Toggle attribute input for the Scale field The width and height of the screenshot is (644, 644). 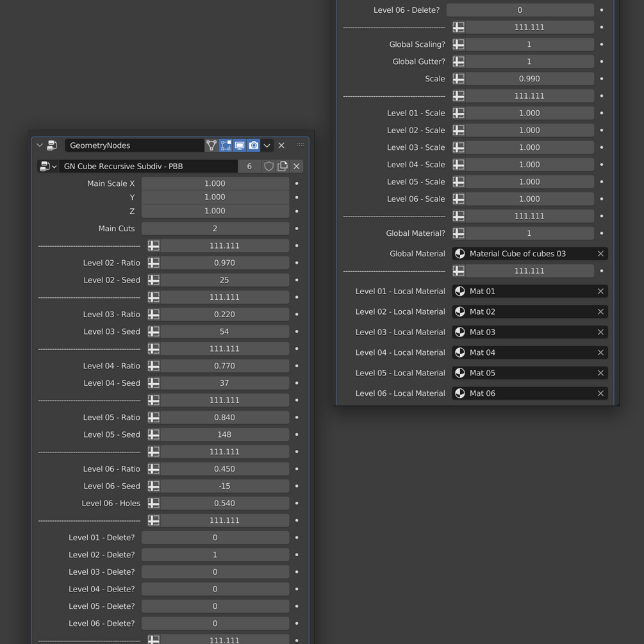coord(459,78)
